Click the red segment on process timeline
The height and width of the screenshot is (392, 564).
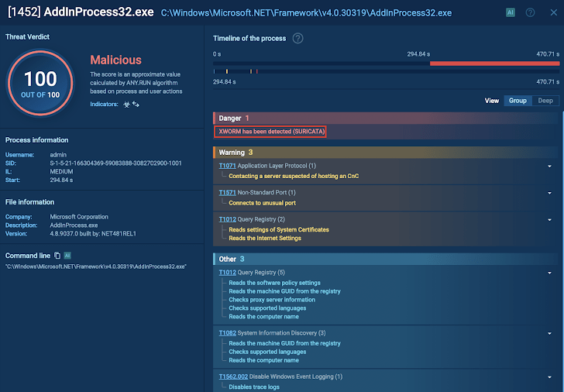493,64
